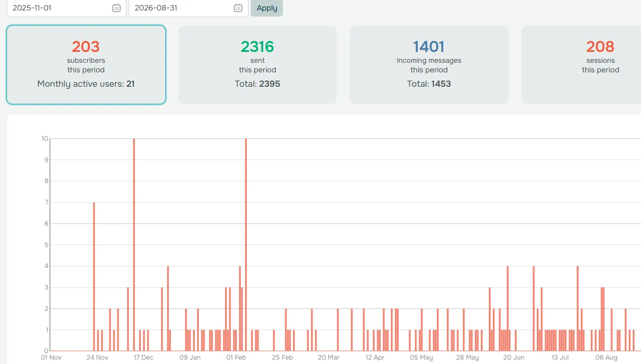The height and width of the screenshot is (364, 641).
Task: Click 'Total: 2395' under sent
Action: [x=257, y=84]
